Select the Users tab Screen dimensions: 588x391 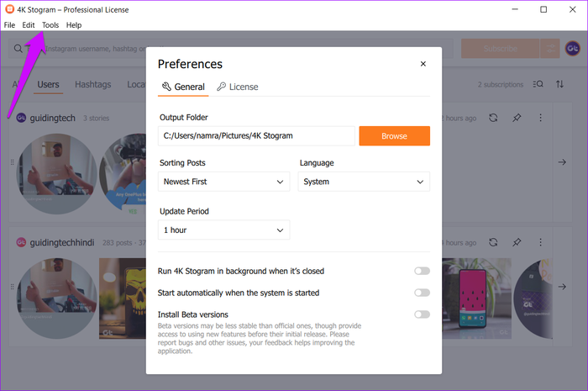click(x=48, y=84)
